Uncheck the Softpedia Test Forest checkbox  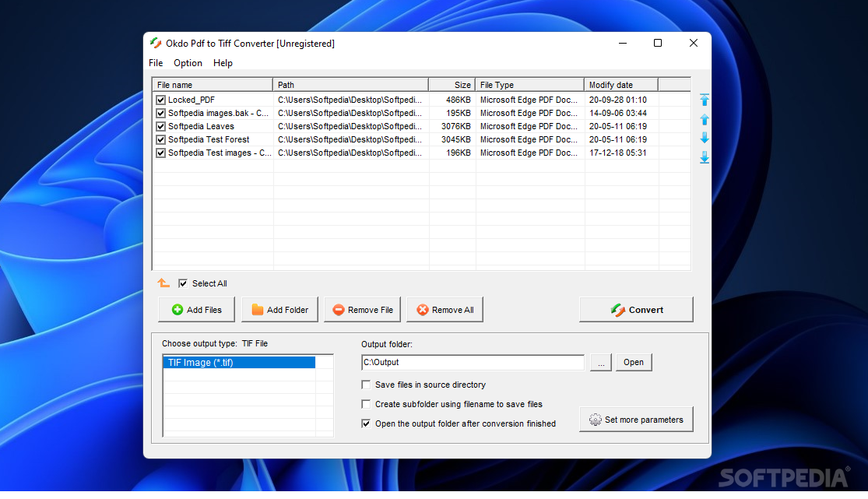point(160,139)
